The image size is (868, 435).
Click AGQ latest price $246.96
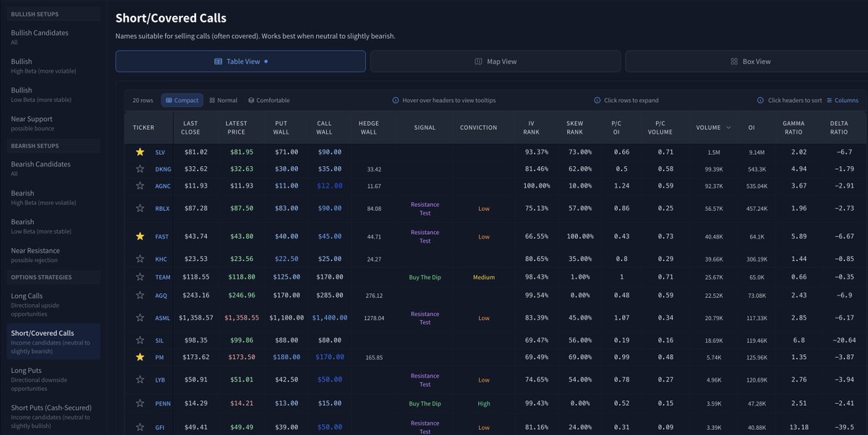tap(241, 295)
